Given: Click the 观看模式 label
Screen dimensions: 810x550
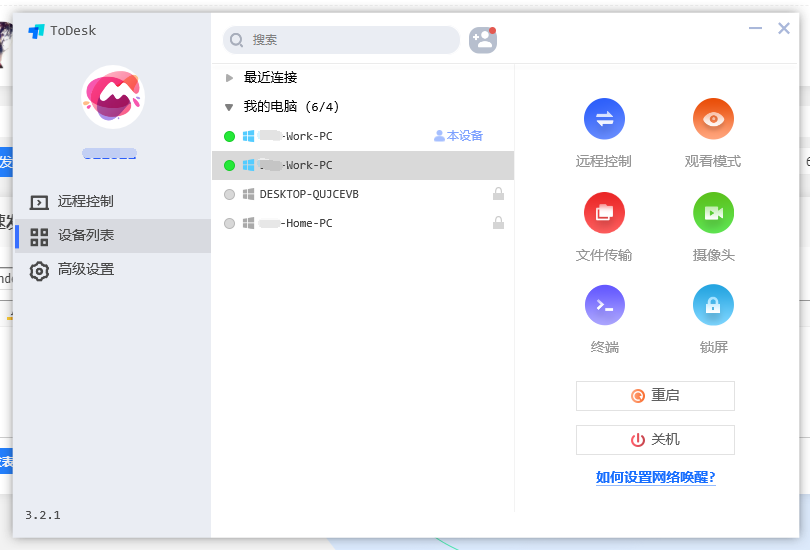Looking at the screenshot, I should tap(713, 161).
